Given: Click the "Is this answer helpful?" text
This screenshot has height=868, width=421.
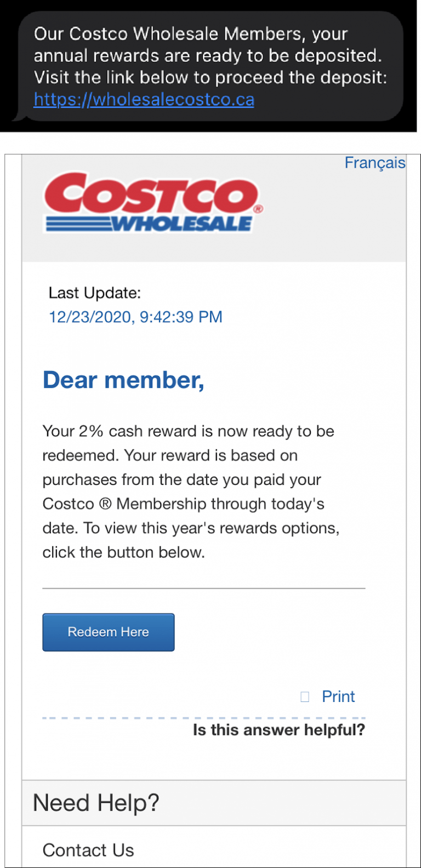Looking at the screenshot, I should pyautogui.click(x=278, y=730).
